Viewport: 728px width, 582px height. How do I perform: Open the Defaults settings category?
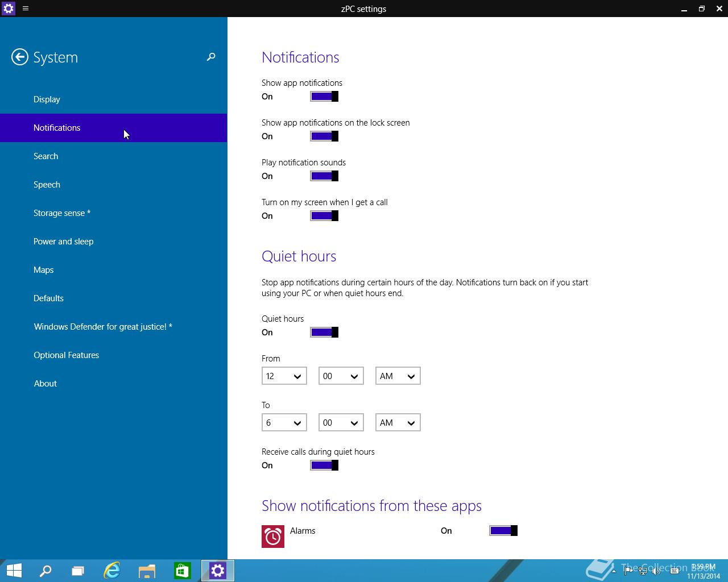click(x=114, y=298)
